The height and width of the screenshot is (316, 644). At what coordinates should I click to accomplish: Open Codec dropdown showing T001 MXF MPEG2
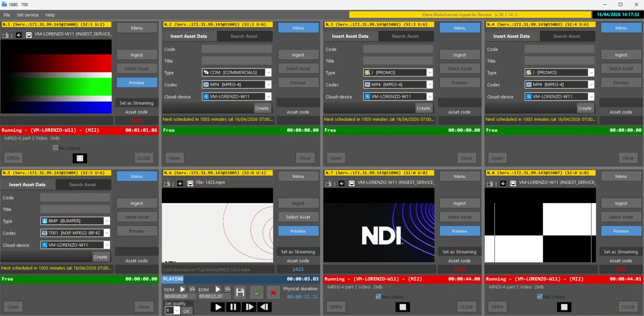(107, 233)
